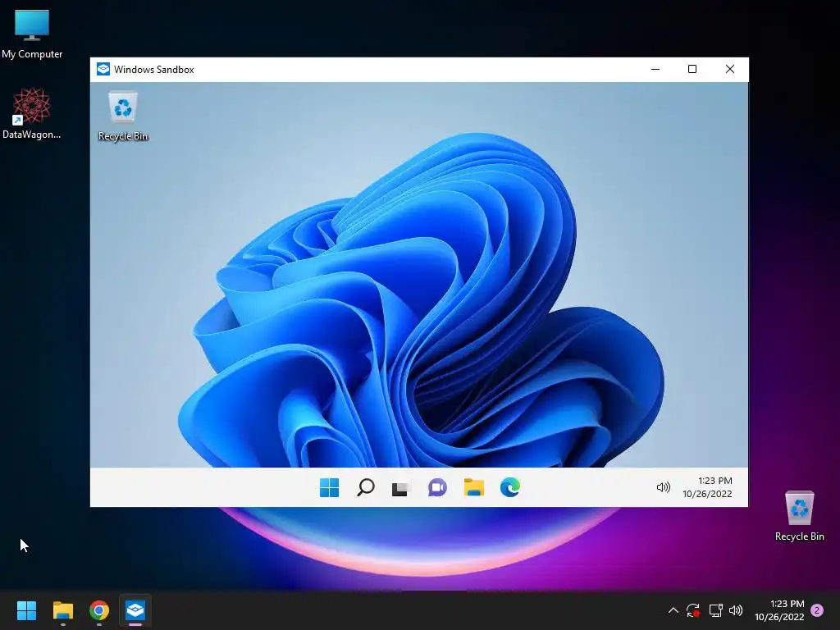Launch Chat app in Sandbox taskbar

(437, 487)
